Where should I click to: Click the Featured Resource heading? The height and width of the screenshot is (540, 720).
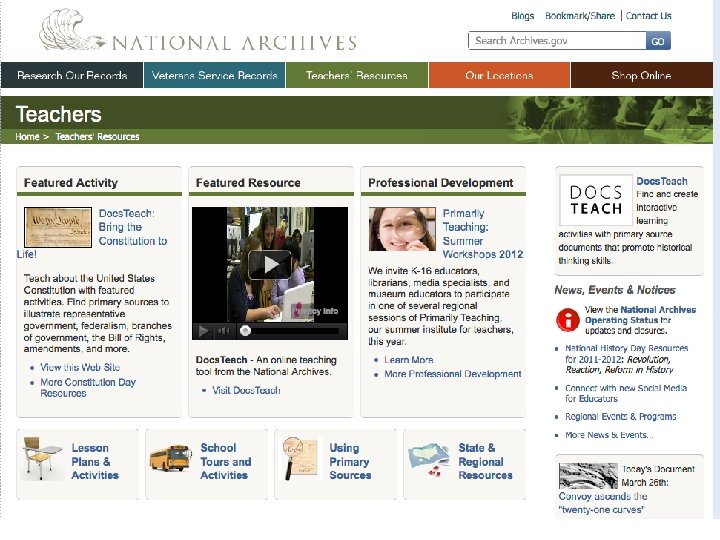(x=248, y=183)
